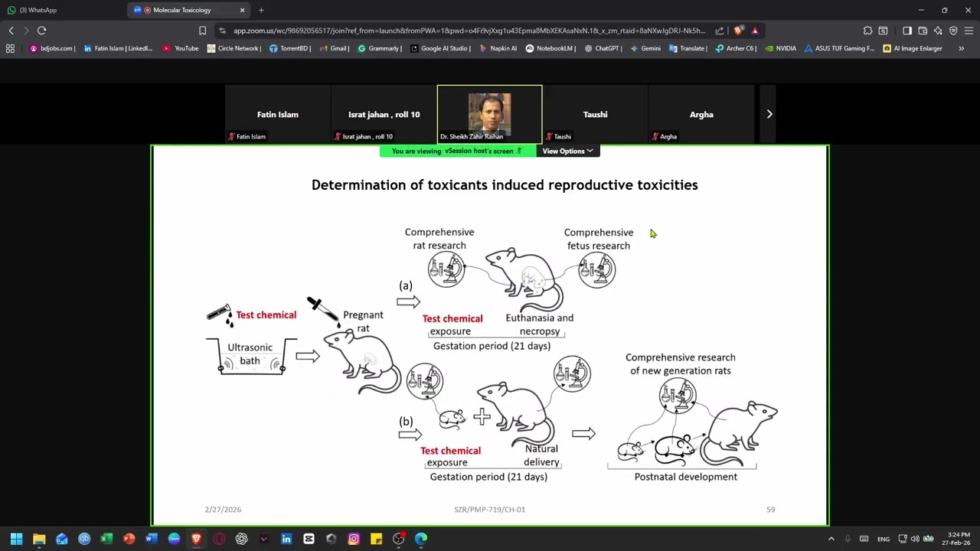This screenshot has width=980, height=551.
Task: Open the bdjobs.com bookmark
Action: pos(52,48)
